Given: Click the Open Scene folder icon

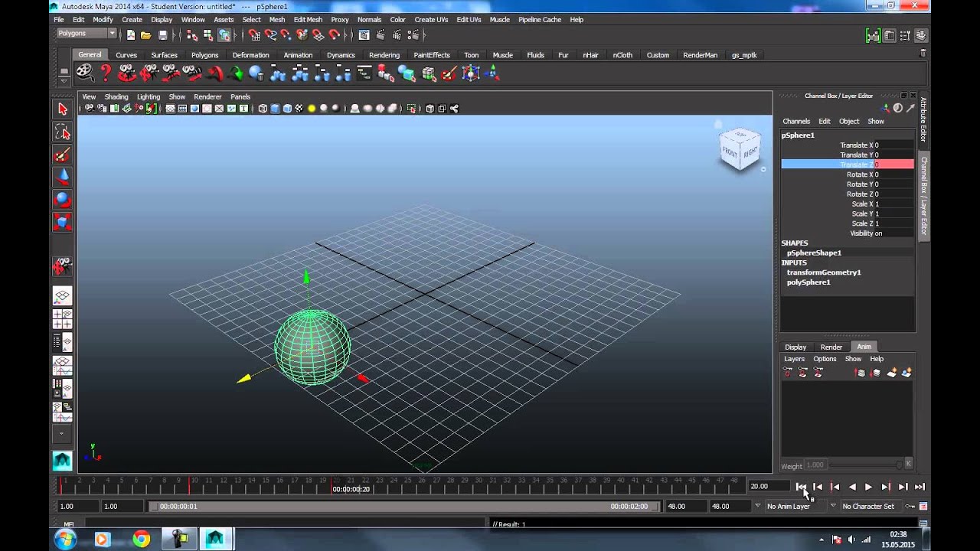Looking at the screenshot, I should coord(146,34).
